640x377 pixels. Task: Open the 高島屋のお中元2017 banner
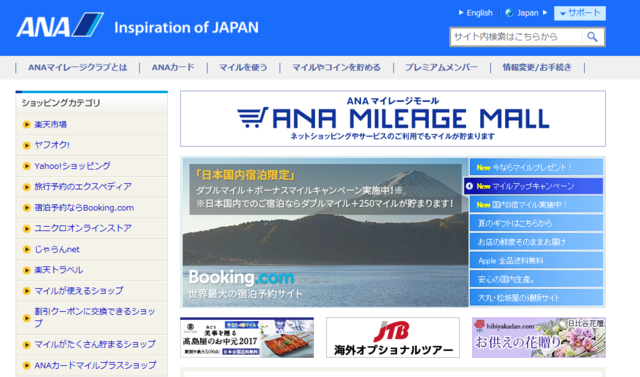[247, 337]
